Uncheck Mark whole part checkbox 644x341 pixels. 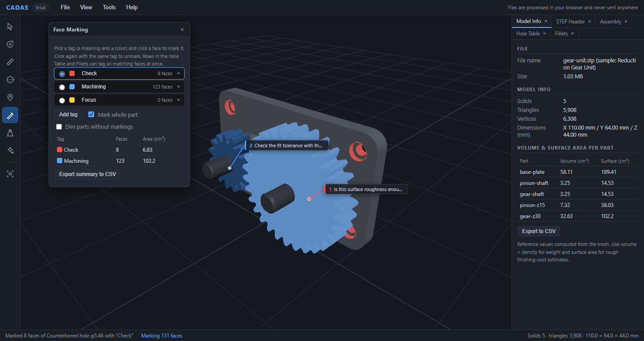tap(91, 115)
